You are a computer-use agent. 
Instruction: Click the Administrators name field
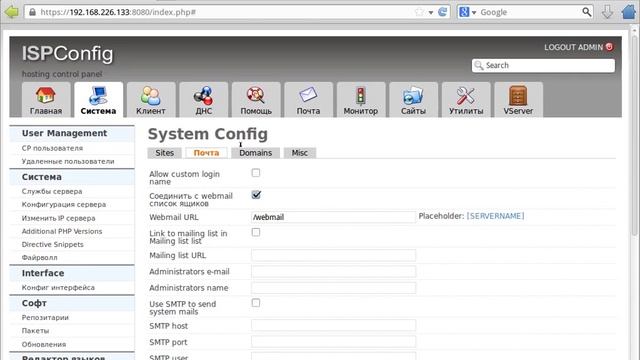coord(333,288)
